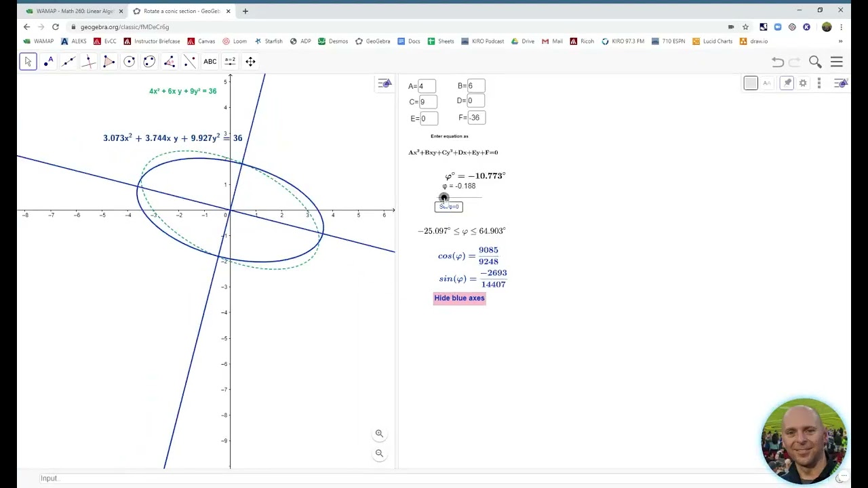Click the E= input field
The image size is (868, 488).
point(429,119)
